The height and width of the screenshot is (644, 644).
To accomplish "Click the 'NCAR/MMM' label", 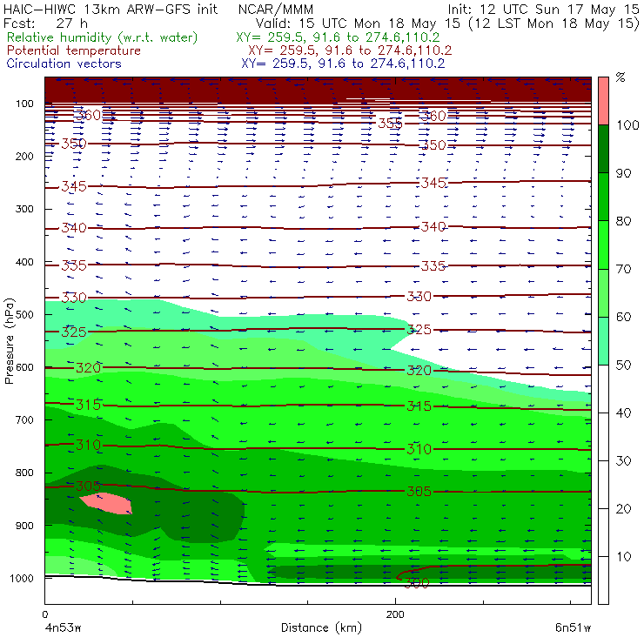I will (276, 9).
